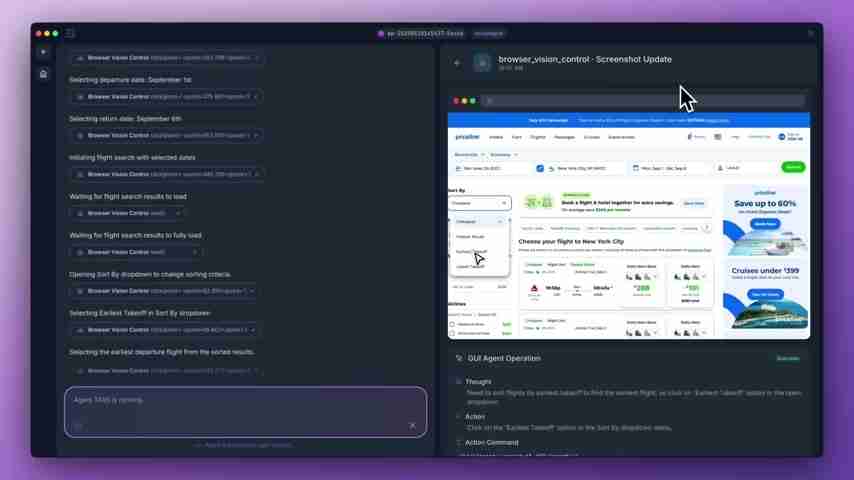Click tool icon under 'Selecting return date' step

point(80,136)
